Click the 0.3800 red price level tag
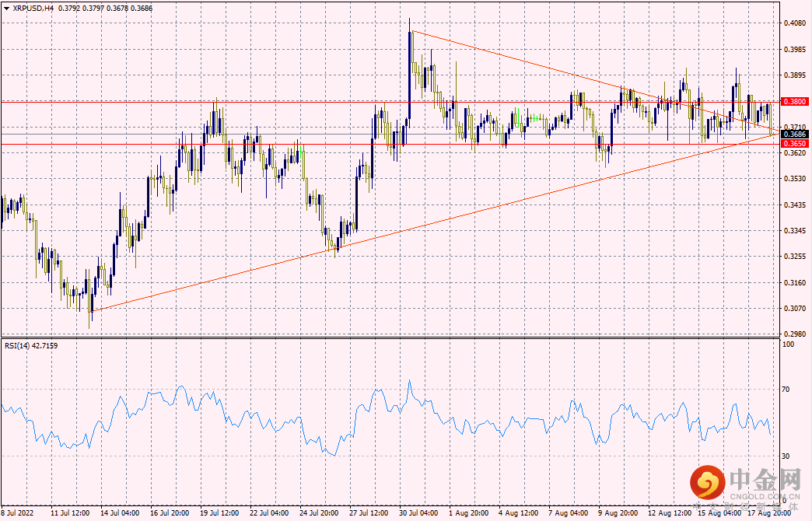This screenshot has height=521, width=812. [x=794, y=102]
